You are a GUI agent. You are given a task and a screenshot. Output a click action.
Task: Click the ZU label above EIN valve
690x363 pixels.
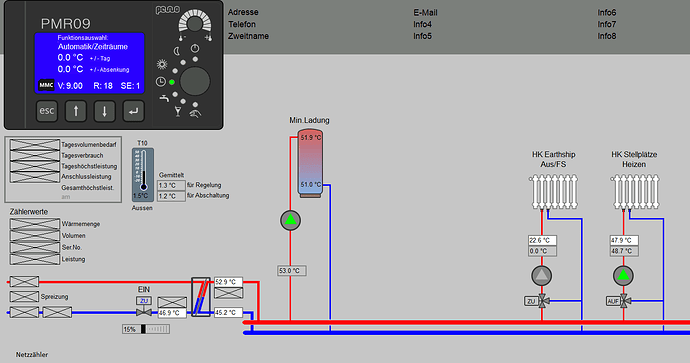pos(144,301)
